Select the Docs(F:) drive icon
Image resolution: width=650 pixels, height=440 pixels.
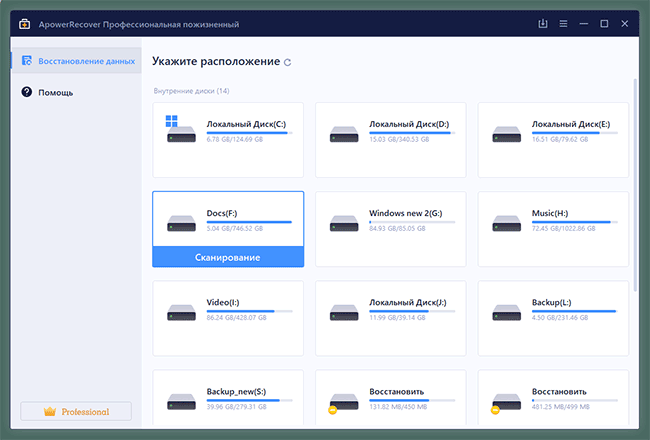point(181,223)
